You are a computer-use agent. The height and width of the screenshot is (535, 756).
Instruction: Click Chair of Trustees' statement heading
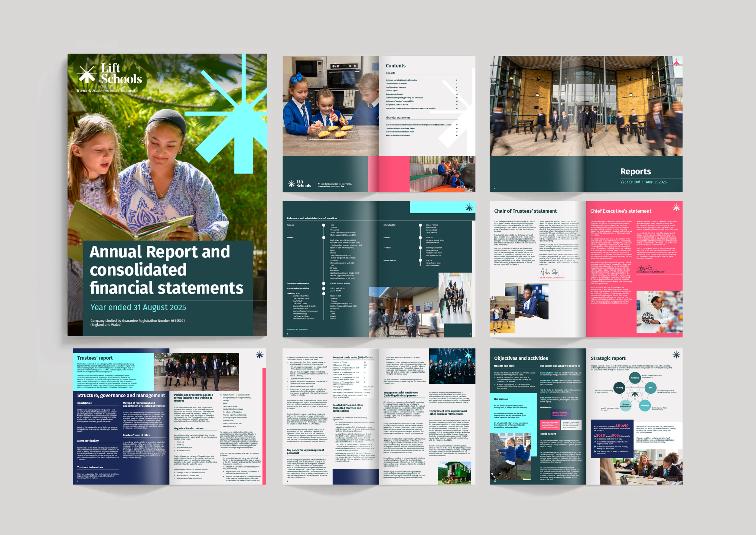(x=525, y=211)
